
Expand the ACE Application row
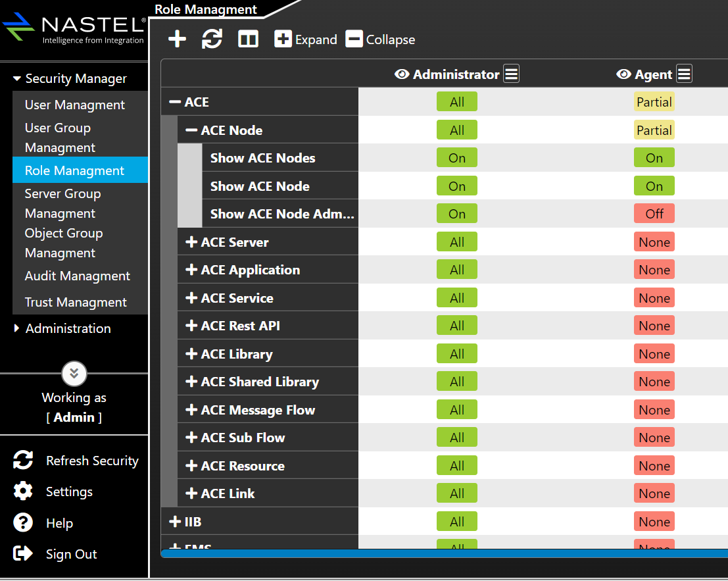191,270
